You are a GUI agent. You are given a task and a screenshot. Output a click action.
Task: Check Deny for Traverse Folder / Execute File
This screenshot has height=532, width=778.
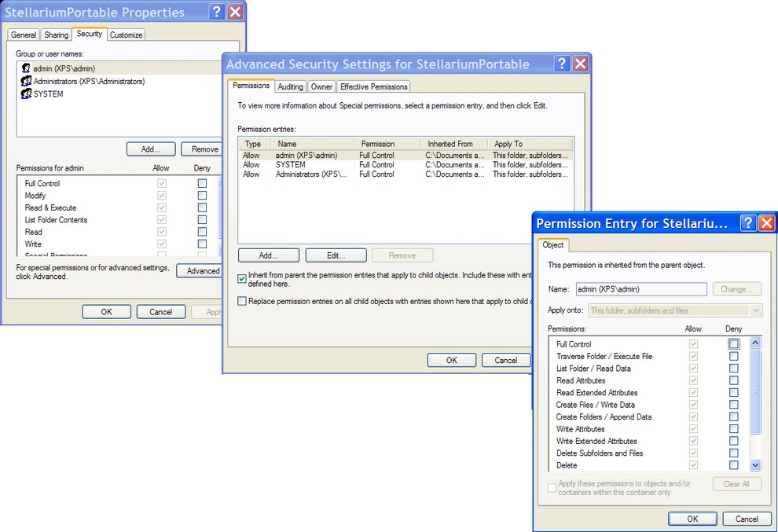733,356
